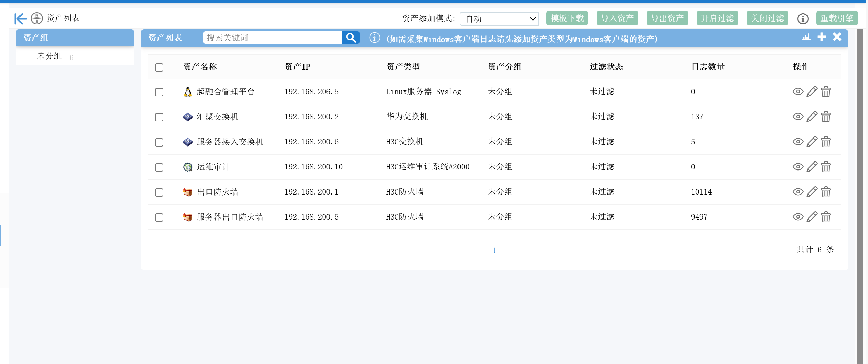Screen dimensions: 868x364
Task: Click the X icon in asset list header
Action: coord(837,37)
